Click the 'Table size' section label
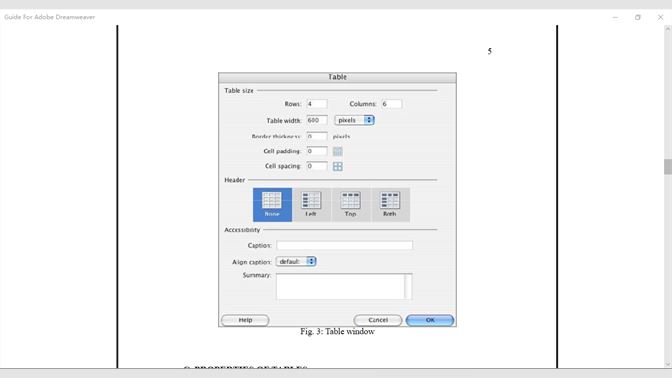This screenshot has height=378, width=672. [x=239, y=90]
